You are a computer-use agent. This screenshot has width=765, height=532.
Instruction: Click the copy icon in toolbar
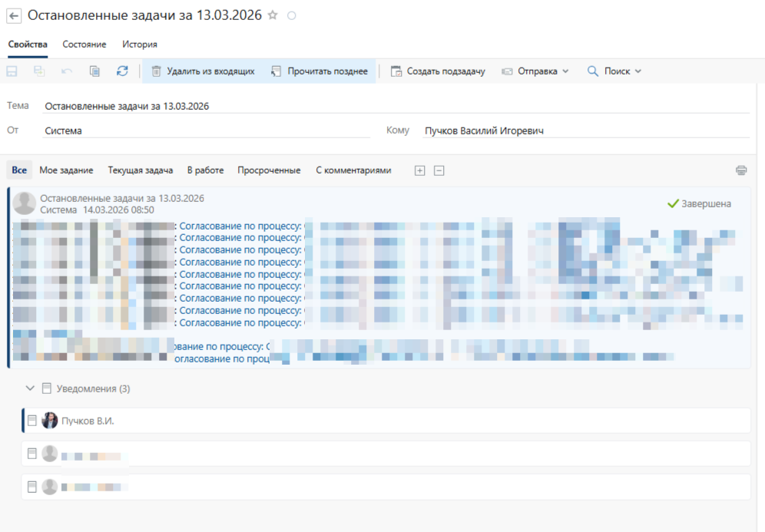(x=94, y=71)
